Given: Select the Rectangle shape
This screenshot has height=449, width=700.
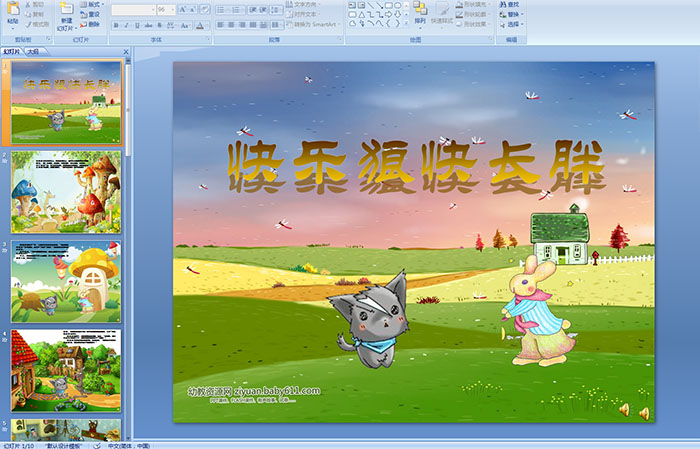Looking at the screenshot, I should tap(389, 5).
